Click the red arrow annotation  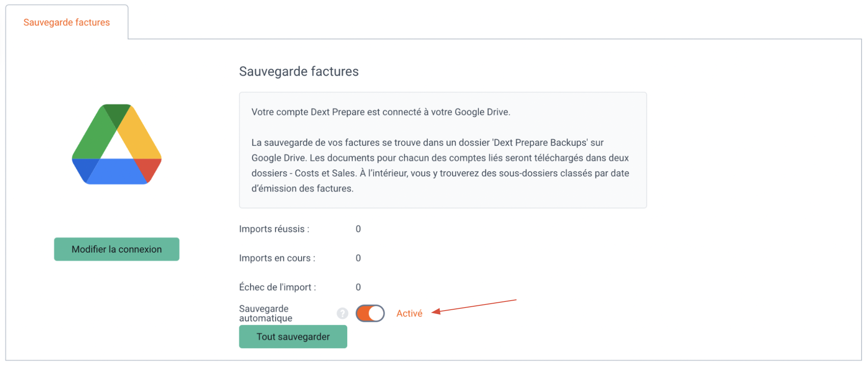(x=474, y=306)
